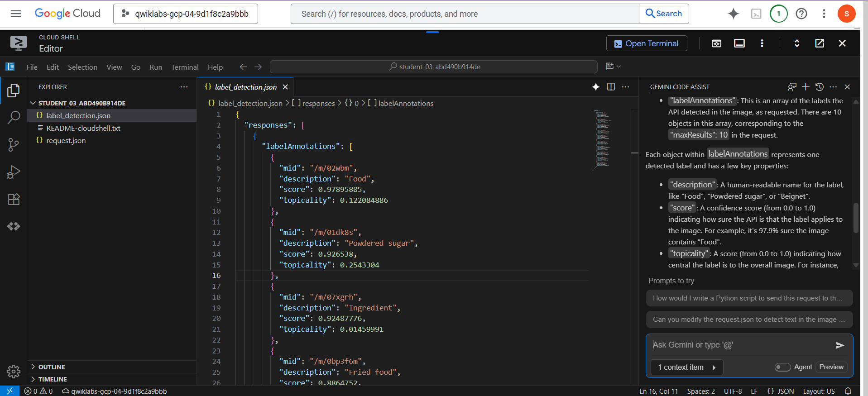Viewport: 868px width, 396px height.
Task: Expand the TIMELINE section
Action: (53, 379)
